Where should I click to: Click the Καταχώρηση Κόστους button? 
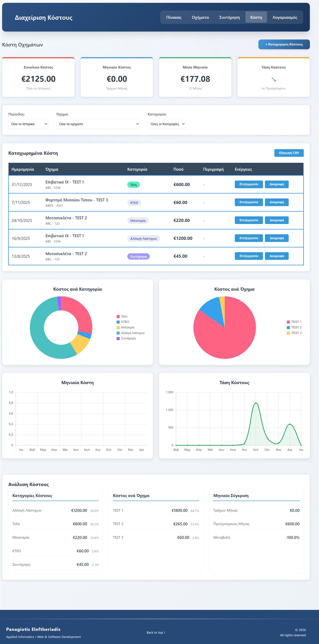(284, 44)
